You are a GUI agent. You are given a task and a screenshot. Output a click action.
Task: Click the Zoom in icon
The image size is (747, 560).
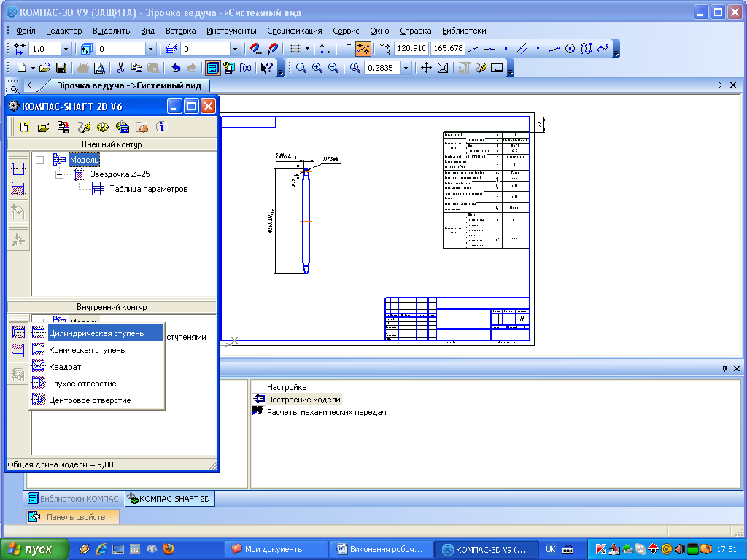(x=317, y=68)
